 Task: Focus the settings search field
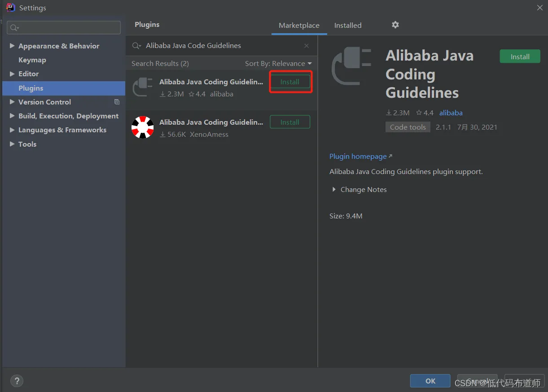(x=64, y=28)
